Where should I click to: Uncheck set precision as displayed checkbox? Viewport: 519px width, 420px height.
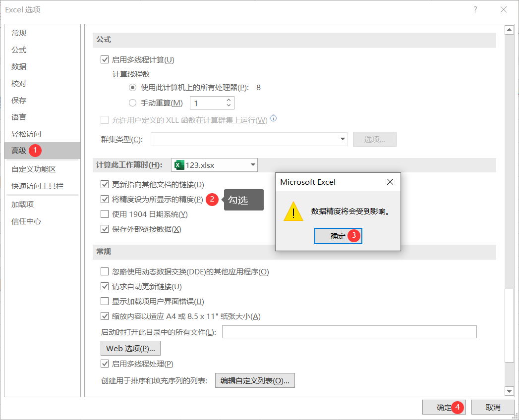[105, 199]
